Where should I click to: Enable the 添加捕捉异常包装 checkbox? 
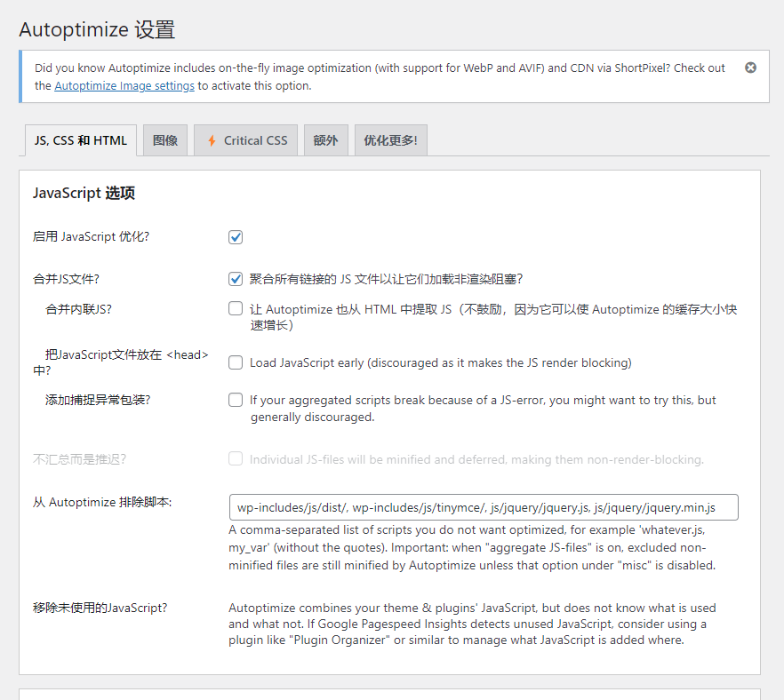point(236,400)
